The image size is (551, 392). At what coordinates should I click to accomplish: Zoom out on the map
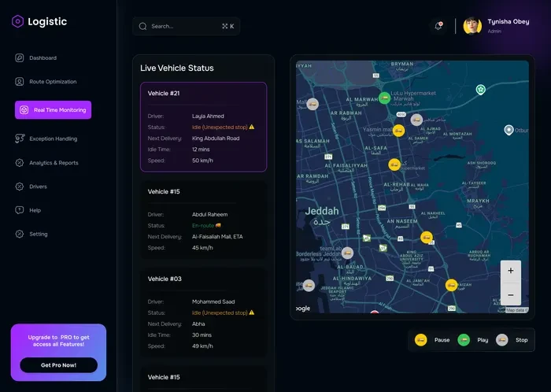click(x=511, y=294)
